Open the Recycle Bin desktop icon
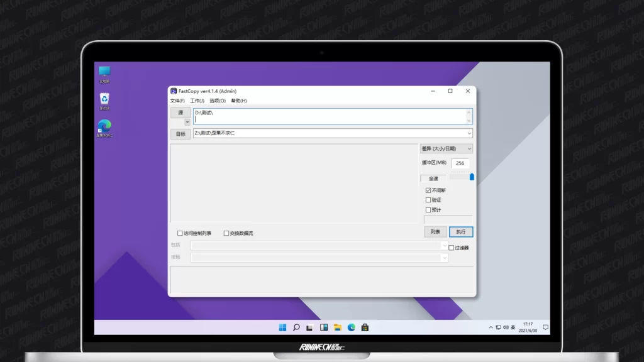The width and height of the screenshot is (644, 362). (x=104, y=99)
